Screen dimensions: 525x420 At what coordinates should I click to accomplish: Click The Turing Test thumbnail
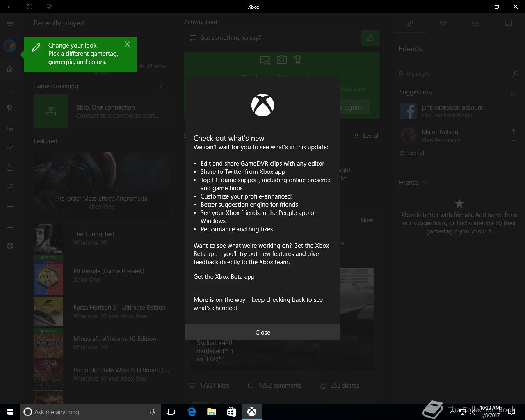[48, 238]
